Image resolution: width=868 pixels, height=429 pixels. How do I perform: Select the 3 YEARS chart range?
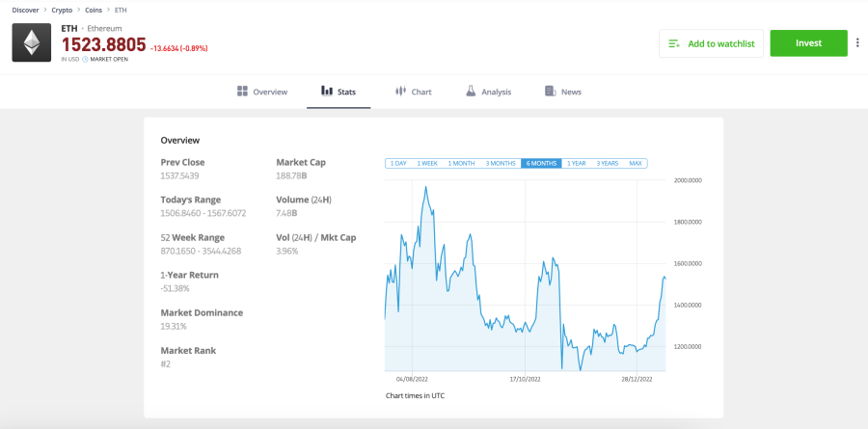tap(608, 163)
